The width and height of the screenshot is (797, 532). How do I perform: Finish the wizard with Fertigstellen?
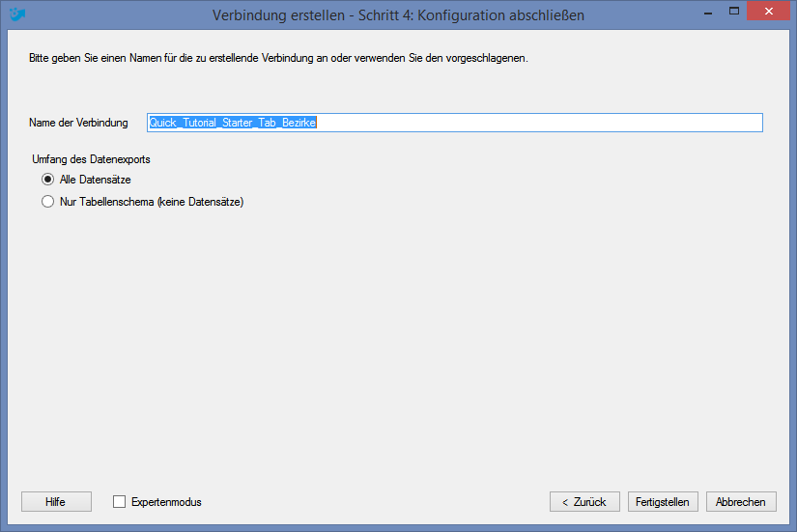pyautogui.click(x=663, y=501)
